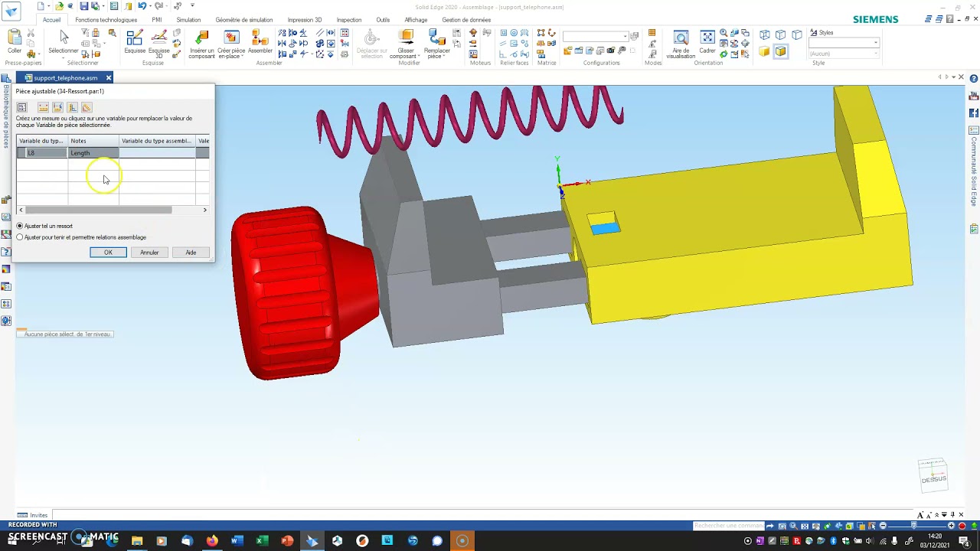Click the first dialog toolbar variable table icon
Image resolution: width=980 pixels, height=551 pixels.
21,107
